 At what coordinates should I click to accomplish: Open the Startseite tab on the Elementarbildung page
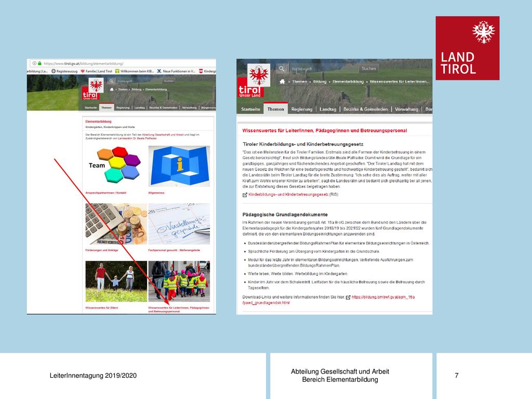90,108
